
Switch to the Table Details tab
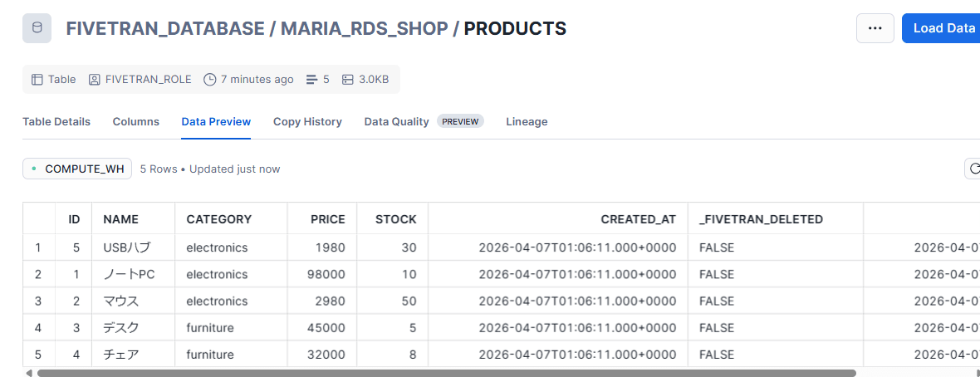pyautogui.click(x=56, y=121)
